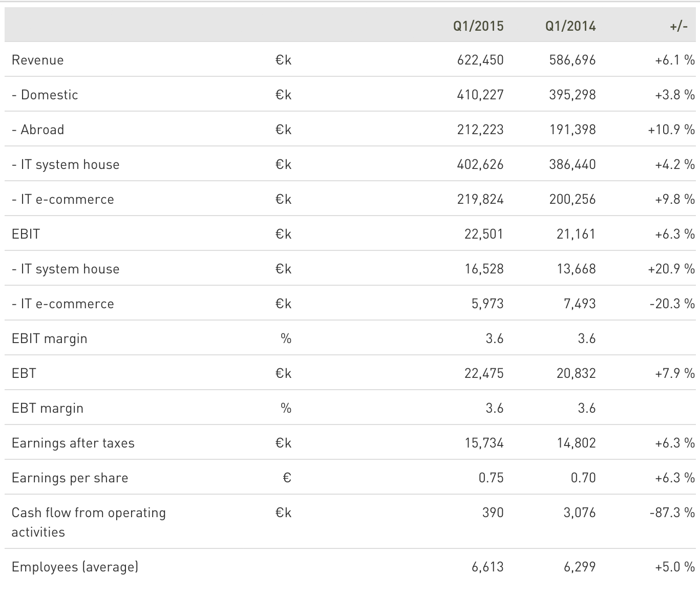Select the Earnings after taxes label
Viewport: 700px width, 595px height.
click(x=73, y=443)
